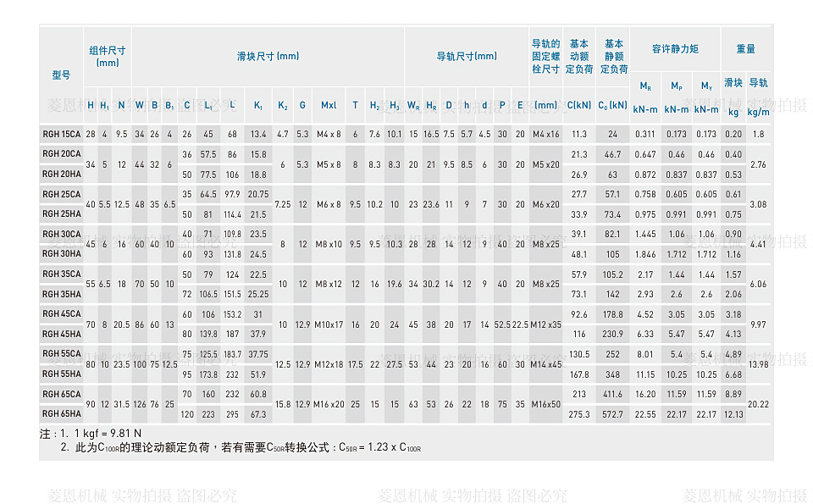Click the 导轨的固定螺栓尺寸 header

(545, 56)
